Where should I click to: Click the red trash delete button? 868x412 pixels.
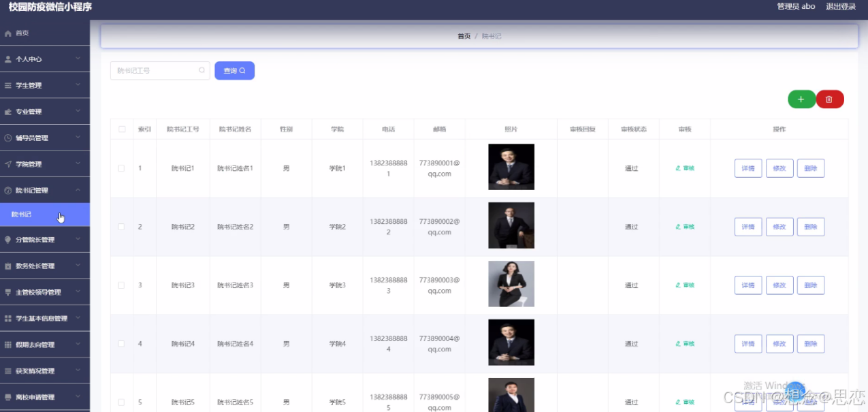point(829,99)
